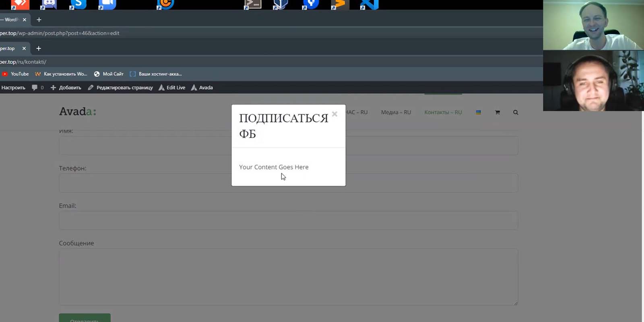Click the Email input field

click(288, 220)
